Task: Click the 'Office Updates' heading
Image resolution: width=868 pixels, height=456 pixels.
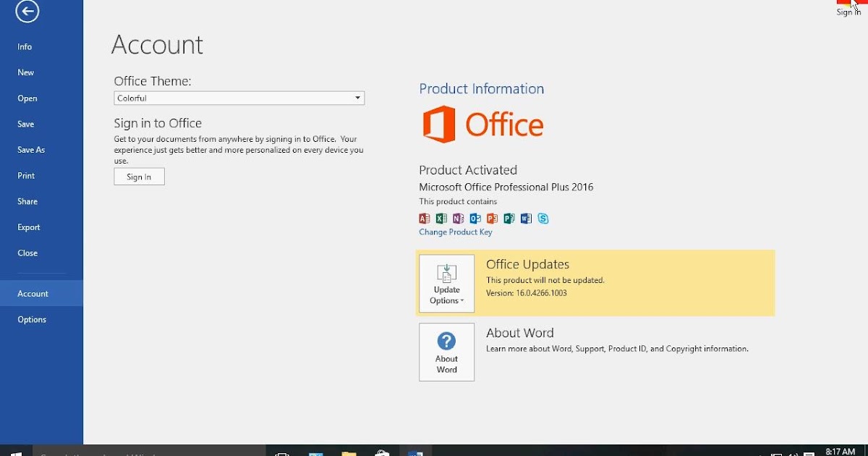Action: (x=528, y=265)
